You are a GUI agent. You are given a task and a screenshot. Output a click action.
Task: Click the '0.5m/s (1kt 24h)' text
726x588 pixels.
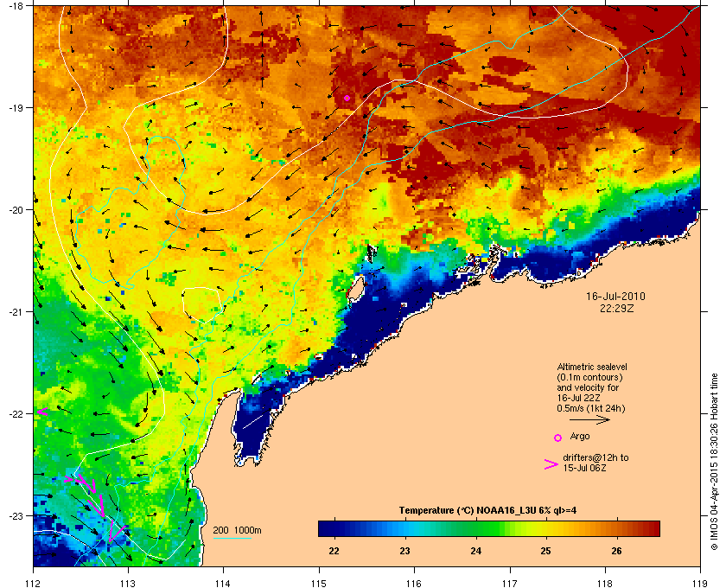(591, 408)
